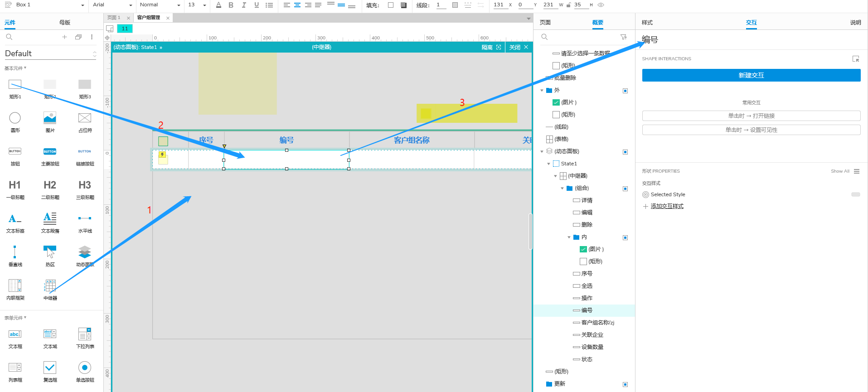Open the line color swatch

[x=455, y=5]
